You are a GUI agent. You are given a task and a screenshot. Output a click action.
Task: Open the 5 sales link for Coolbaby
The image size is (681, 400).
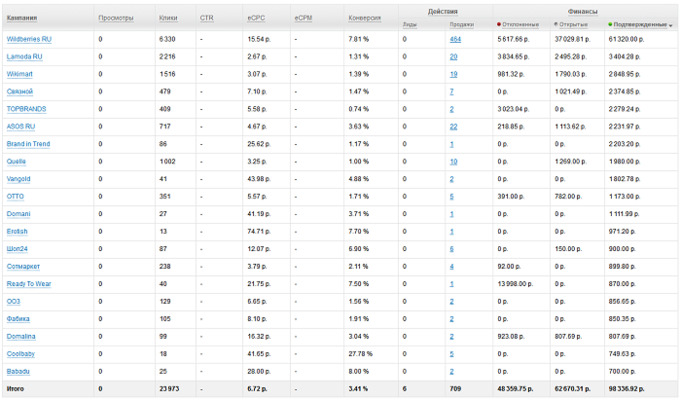click(x=452, y=354)
